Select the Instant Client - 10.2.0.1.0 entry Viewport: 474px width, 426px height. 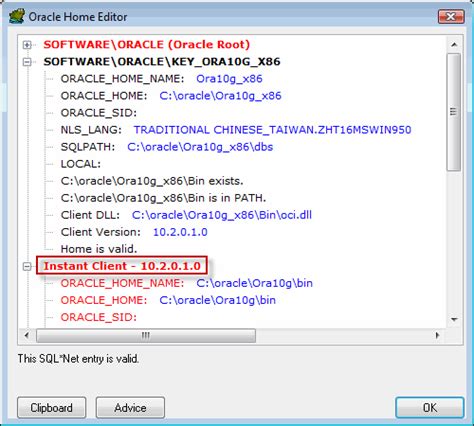pyautogui.click(x=122, y=266)
